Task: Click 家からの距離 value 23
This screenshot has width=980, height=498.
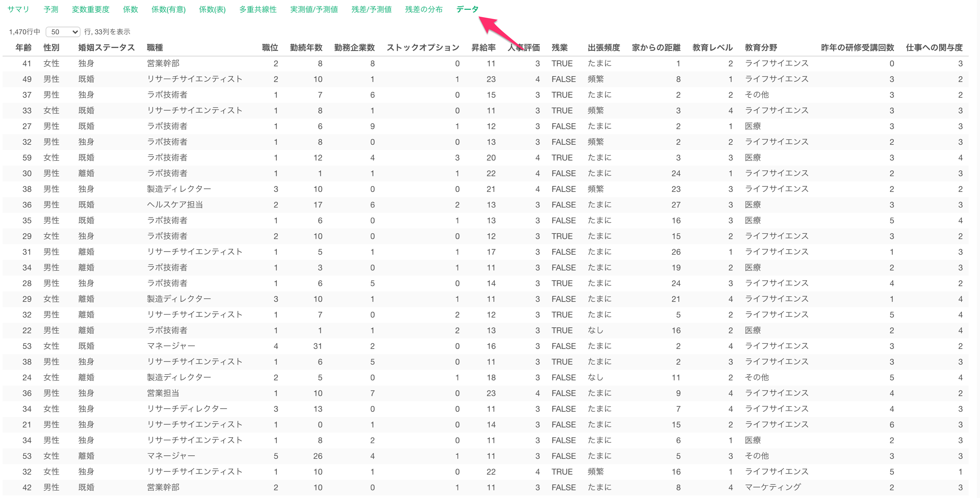Action: [676, 189]
